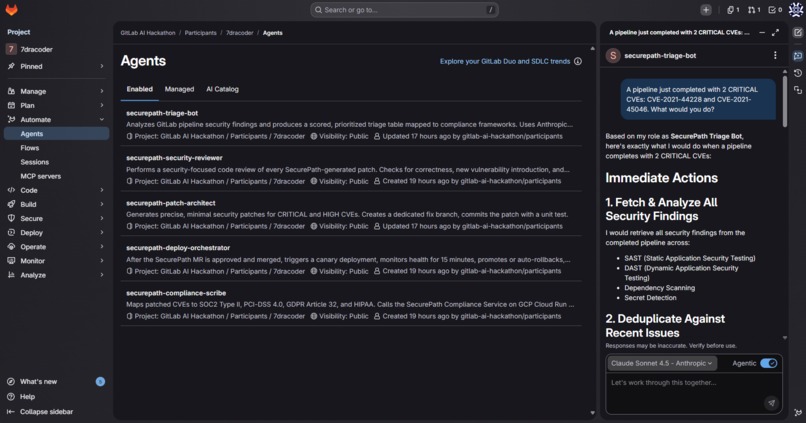The width and height of the screenshot is (806, 423).
Task: Minimize the Duo chat panel
Action: [762, 32]
